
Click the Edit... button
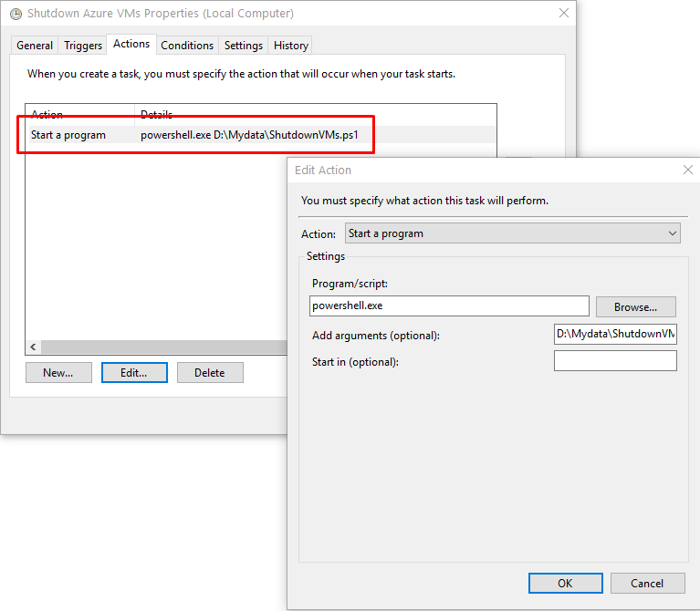pos(134,372)
